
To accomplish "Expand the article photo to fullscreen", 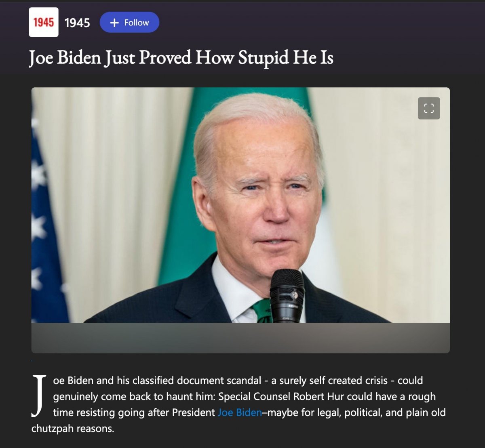I will [x=429, y=108].
